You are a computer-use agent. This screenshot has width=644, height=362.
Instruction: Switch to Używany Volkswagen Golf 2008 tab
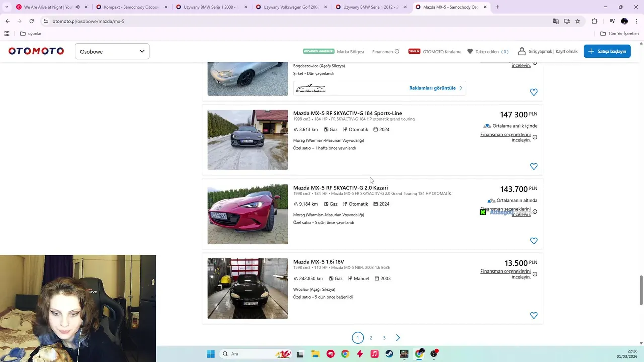pos(291,7)
